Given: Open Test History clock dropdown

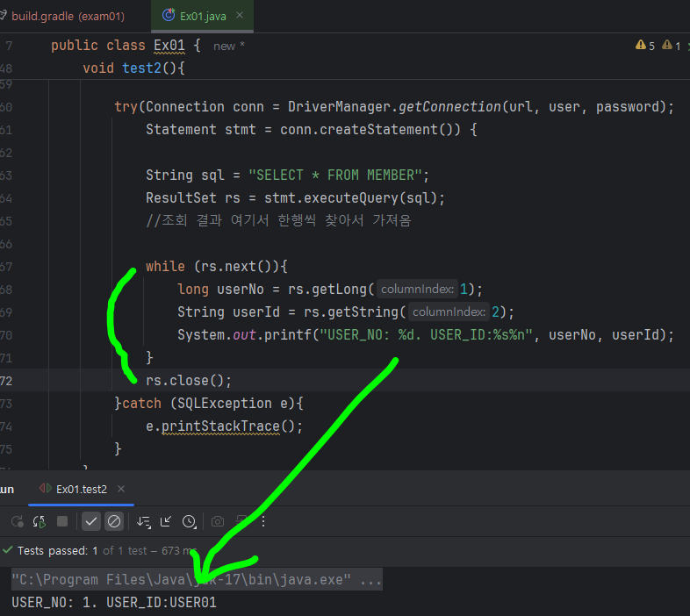Looking at the screenshot, I should pyautogui.click(x=190, y=522).
